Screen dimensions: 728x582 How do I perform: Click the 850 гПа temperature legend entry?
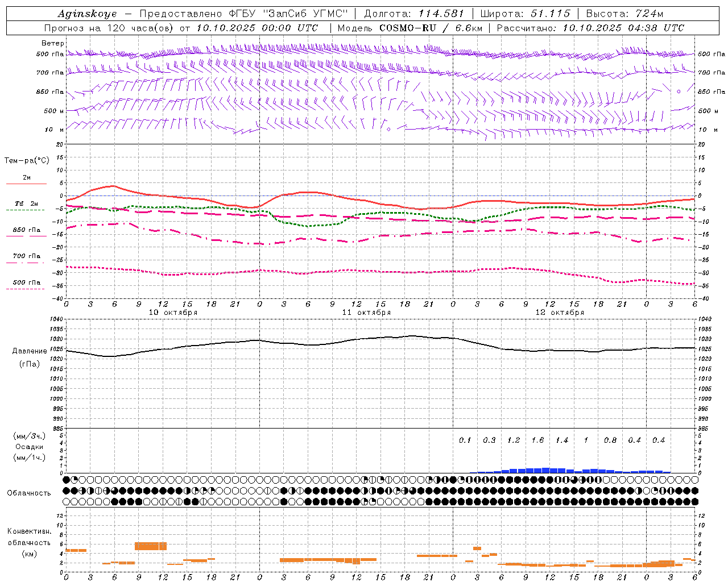coord(27,230)
